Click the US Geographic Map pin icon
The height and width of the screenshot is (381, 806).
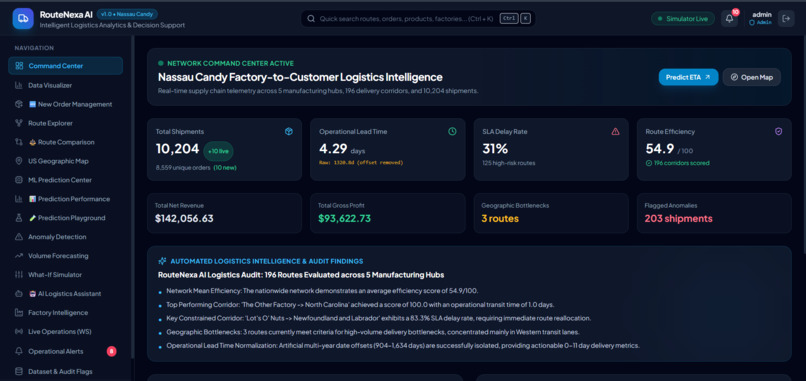(x=19, y=161)
